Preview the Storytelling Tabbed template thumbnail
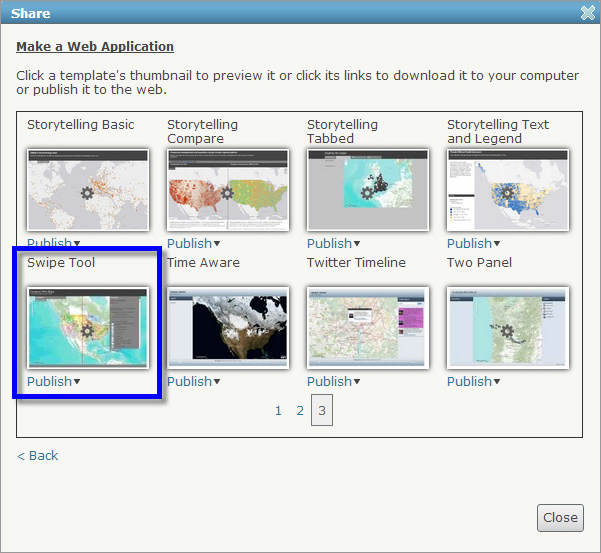Screen dimensions: 601x553 click(368, 190)
